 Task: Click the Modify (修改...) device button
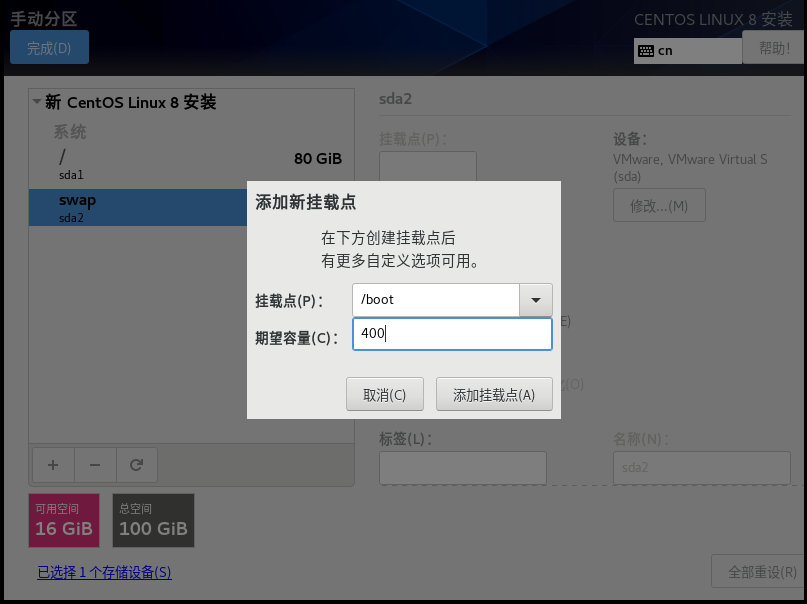coord(659,206)
